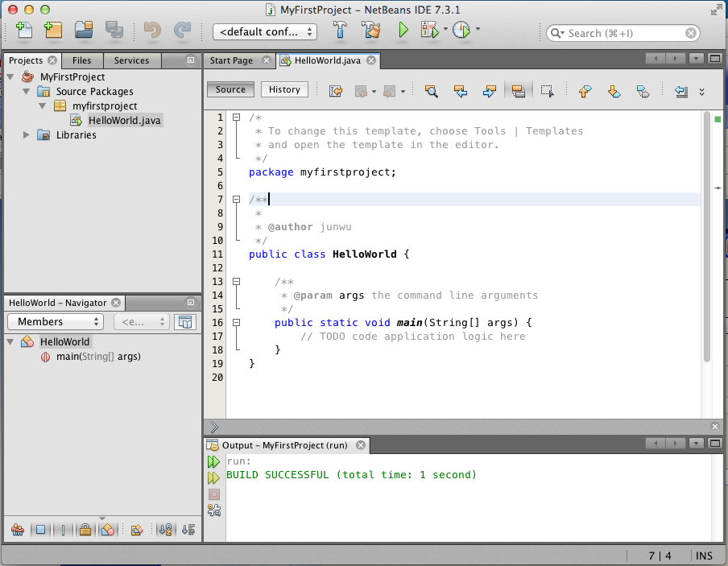Toggle Show Non-Public Members lock icon

tap(85, 529)
